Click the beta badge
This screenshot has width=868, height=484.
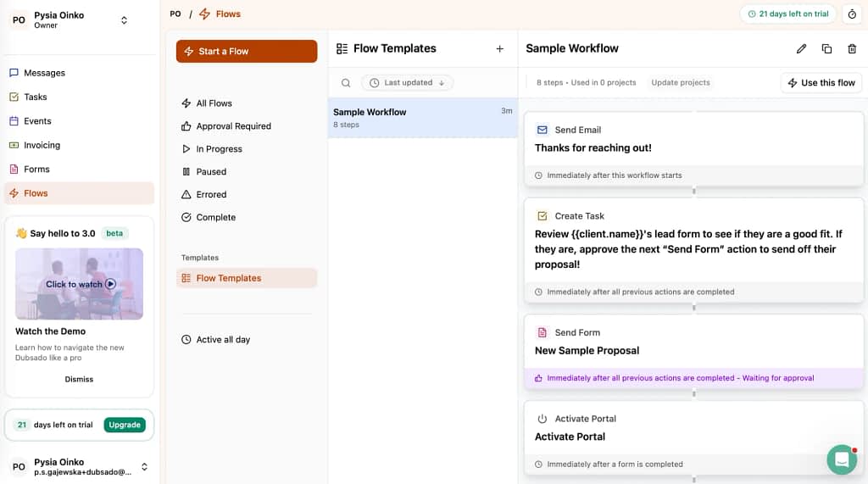click(114, 233)
